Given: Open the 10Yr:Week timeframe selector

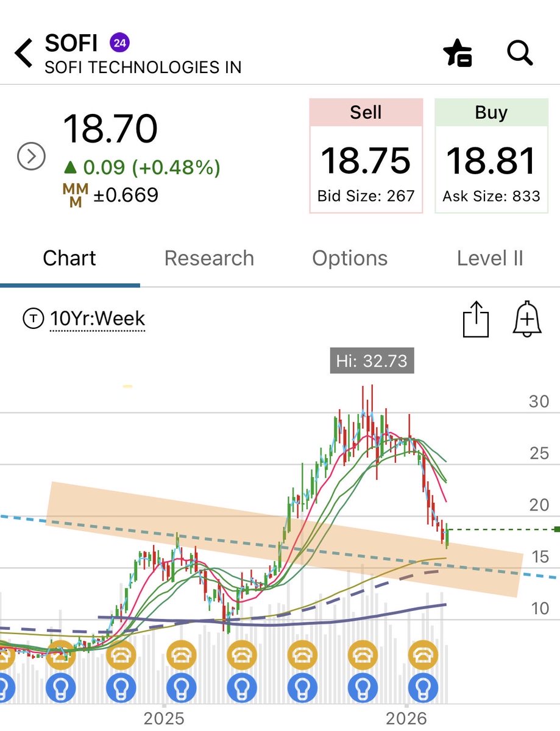Looking at the screenshot, I should [97, 318].
